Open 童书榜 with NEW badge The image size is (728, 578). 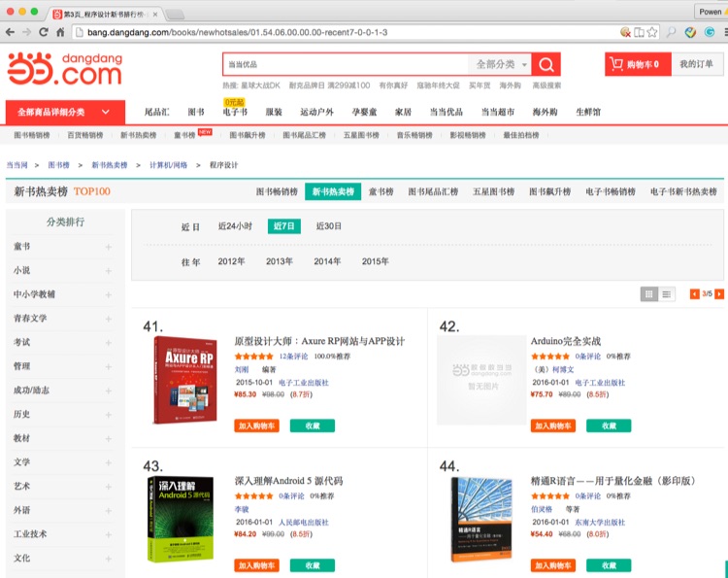point(184,135)
